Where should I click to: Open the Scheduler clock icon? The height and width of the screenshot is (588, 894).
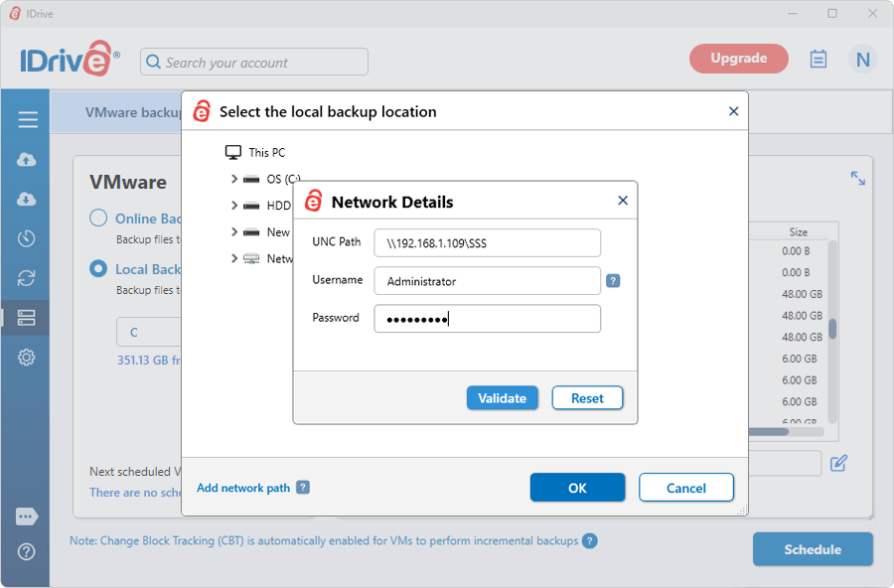27,238
